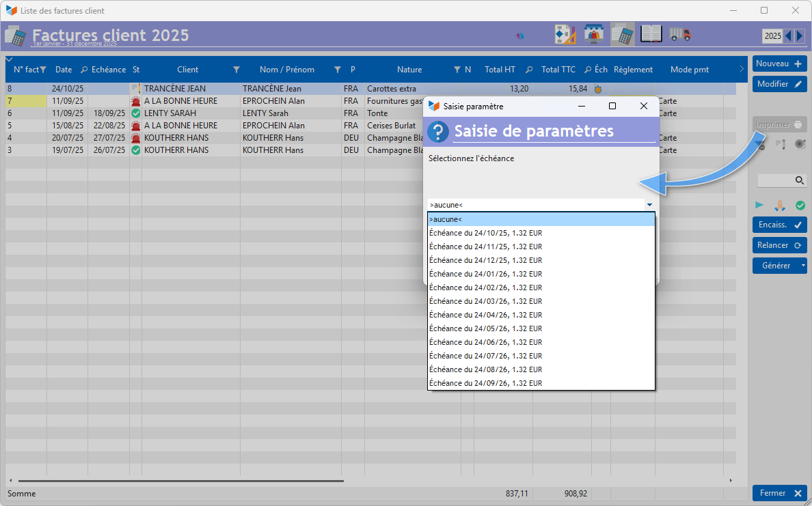Go to previous year with left arrow
812x506 pixels.
(788, 36)
